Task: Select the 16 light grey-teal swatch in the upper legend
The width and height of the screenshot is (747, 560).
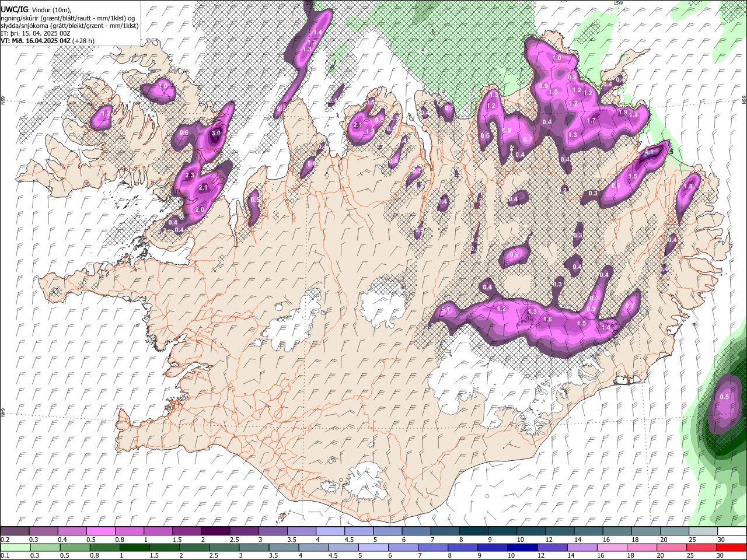Action: (x=617, y=531)
